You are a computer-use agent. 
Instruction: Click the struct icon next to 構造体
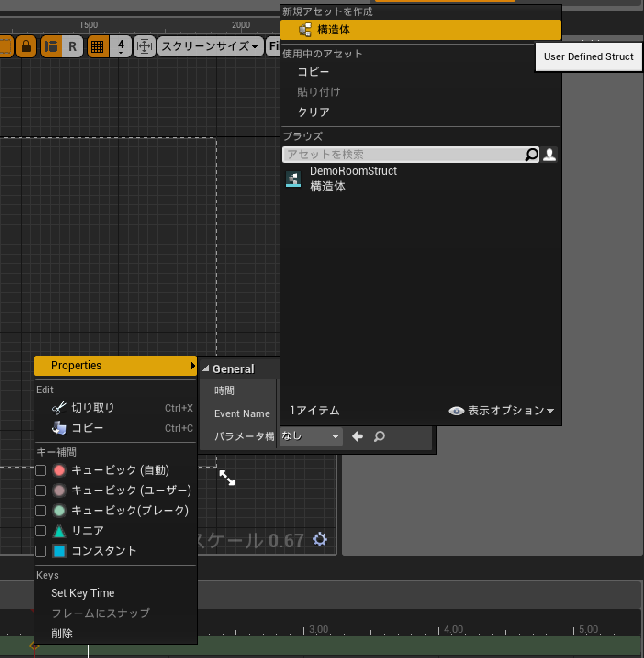point(305,30)
